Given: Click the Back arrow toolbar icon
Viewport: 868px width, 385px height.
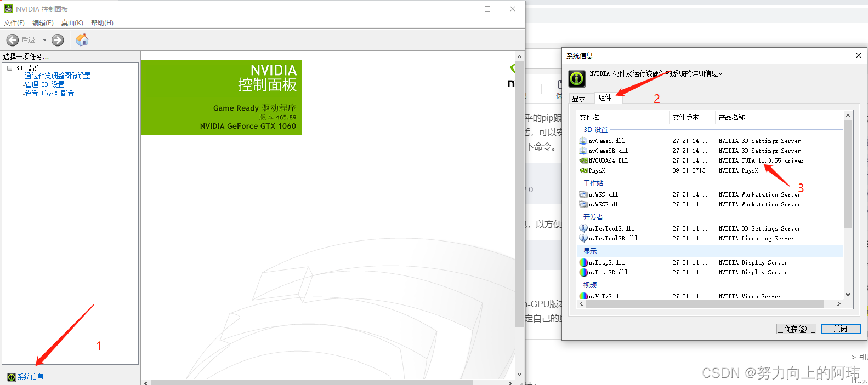Looking at the screenshot, I should (13, 40).
